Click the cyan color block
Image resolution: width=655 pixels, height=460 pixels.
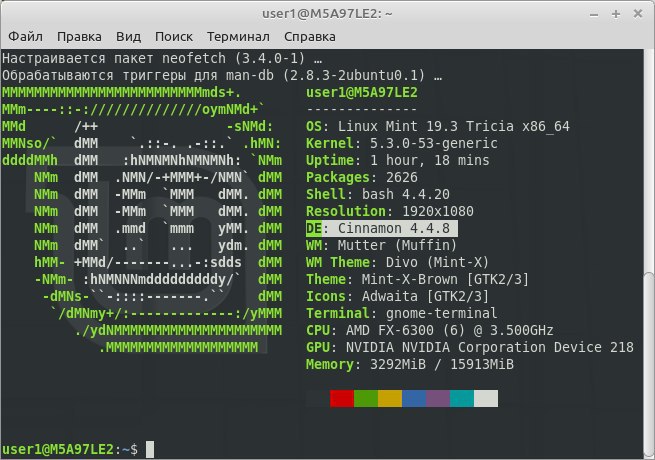(462, 398)
